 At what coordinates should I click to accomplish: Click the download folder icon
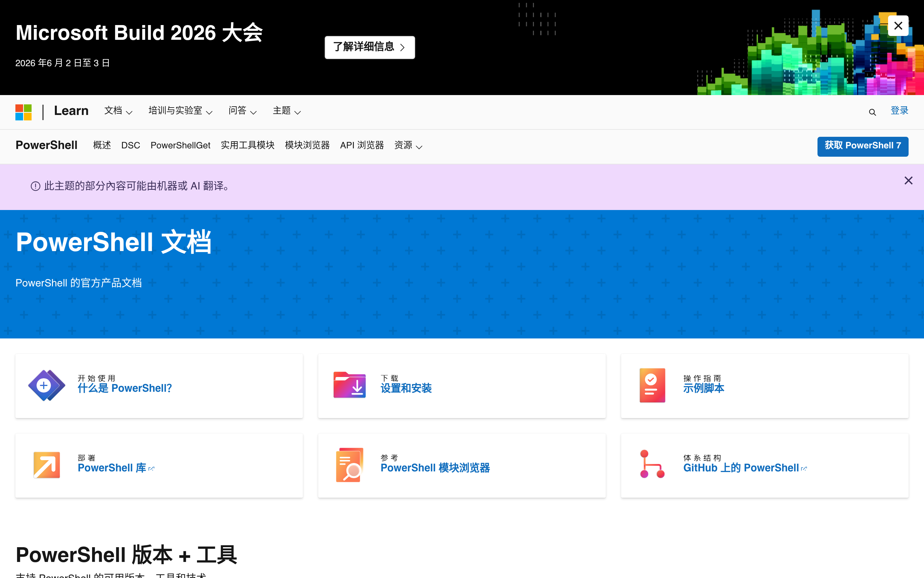click(349, 385)
